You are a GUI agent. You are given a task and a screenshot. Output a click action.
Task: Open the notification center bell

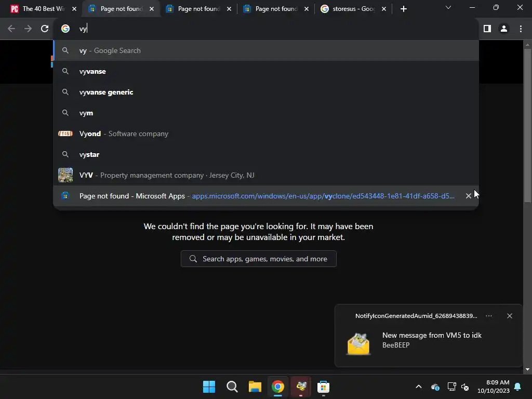coord(518,387)
